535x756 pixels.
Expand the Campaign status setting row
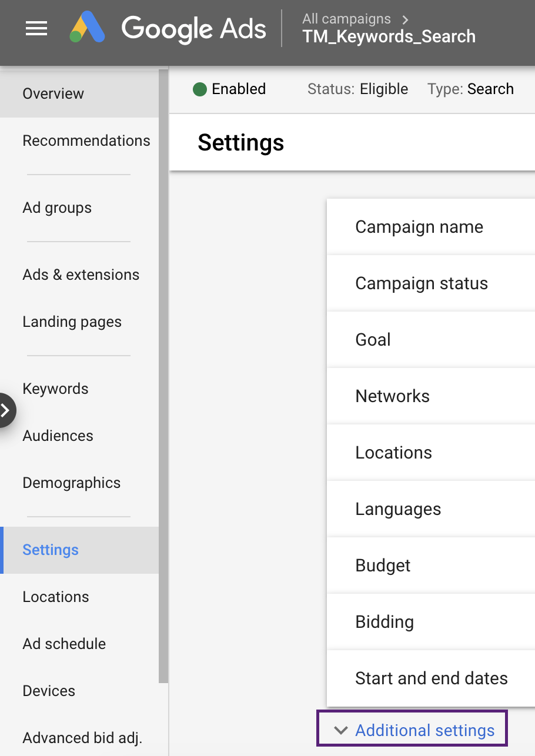click(x=431, y=283)
